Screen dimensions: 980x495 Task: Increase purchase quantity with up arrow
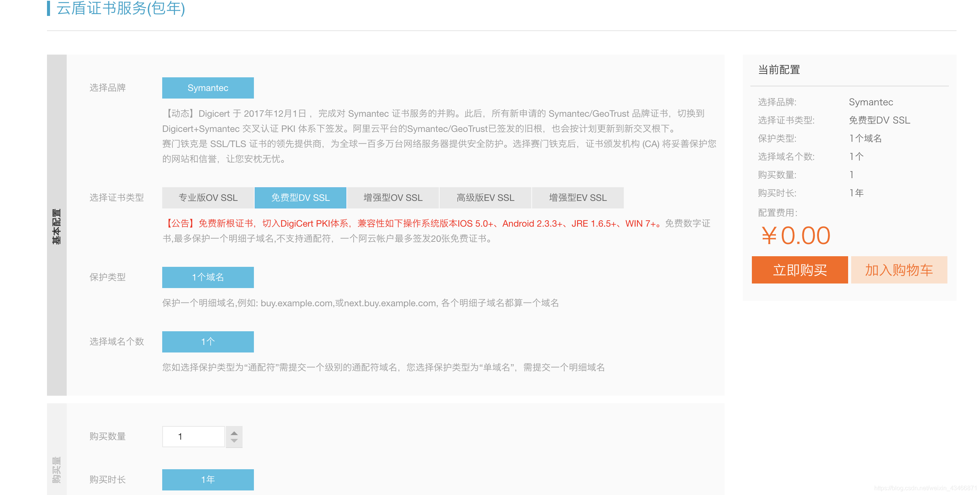tap(234, 433)
